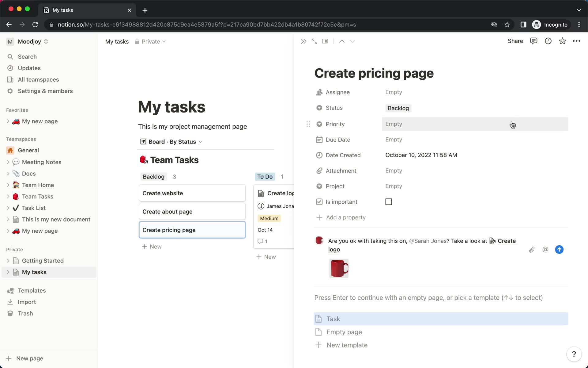588x368 pixels.
Task: Click the expand sidebar arrow icon
Action: [x=303, y=41]
